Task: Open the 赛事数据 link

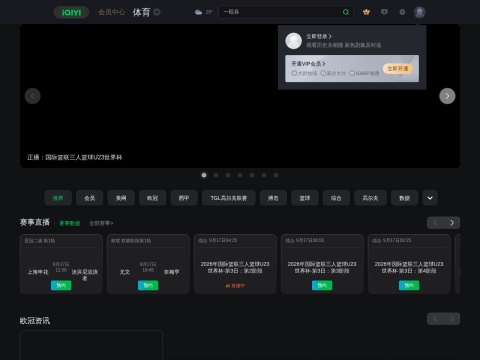Action: tap(70, 223)
